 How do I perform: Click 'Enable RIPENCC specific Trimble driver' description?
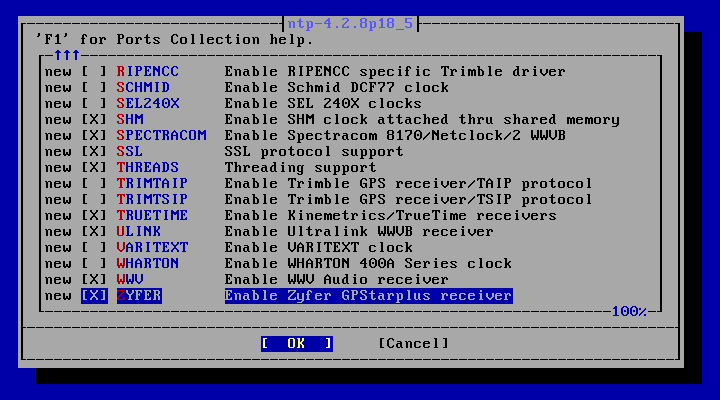(395, 72)
